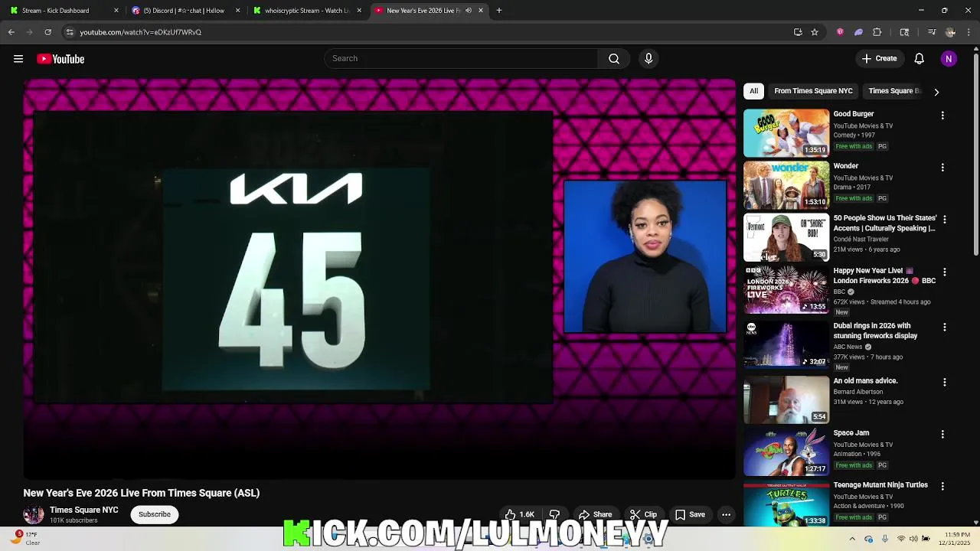Switch to the Stream - Kick Dashboard tab
This screenshot has width=980, height=551.
(64, 11)
